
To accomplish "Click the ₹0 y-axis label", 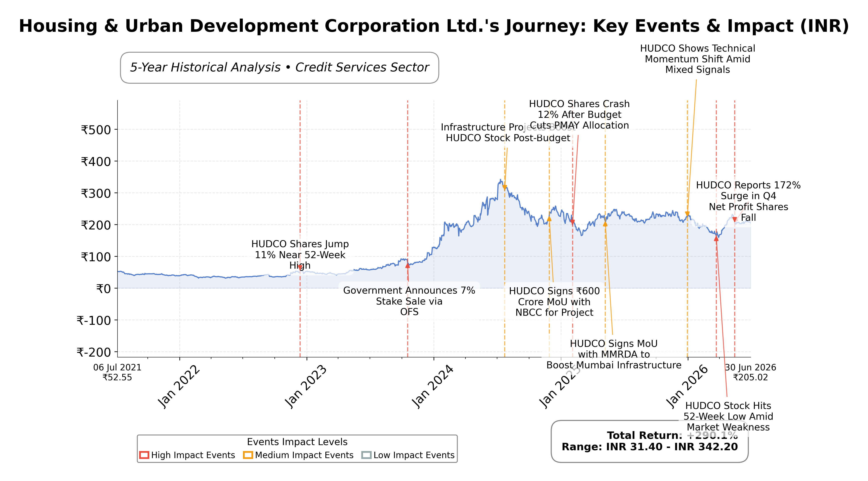I will point(103,289).
